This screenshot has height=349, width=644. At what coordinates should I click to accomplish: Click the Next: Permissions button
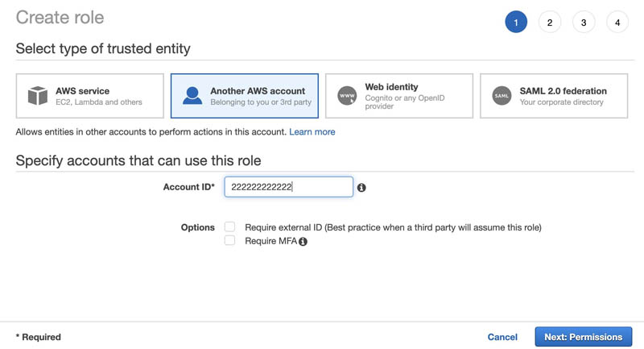tap(583, 337)
